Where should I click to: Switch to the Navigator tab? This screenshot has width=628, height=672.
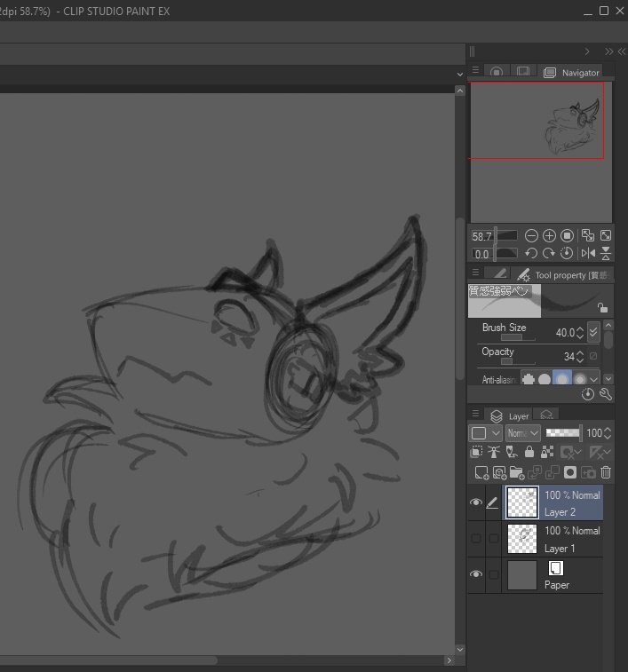click(x=571, y=73)
